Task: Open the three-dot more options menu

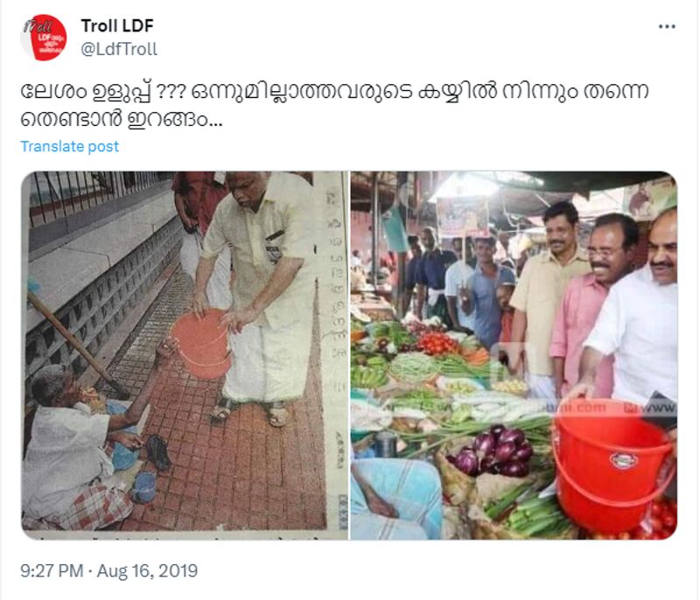Action: point(667,27)
